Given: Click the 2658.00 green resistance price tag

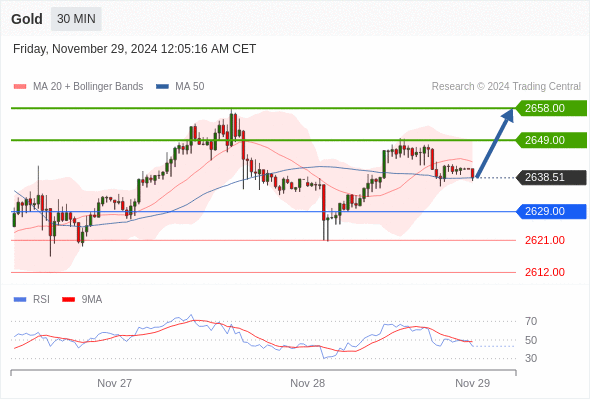Looking at the screenshot, I should click(x=551, y=108).
